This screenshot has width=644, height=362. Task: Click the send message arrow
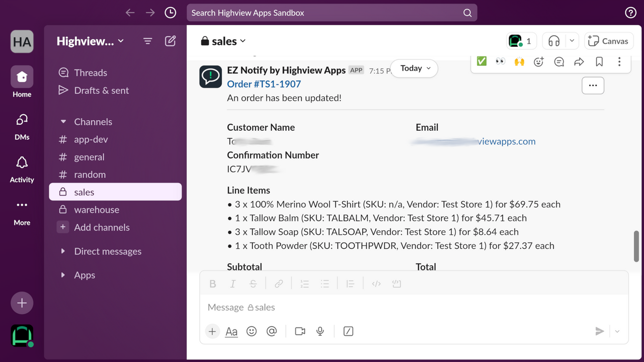pos(599,331)
